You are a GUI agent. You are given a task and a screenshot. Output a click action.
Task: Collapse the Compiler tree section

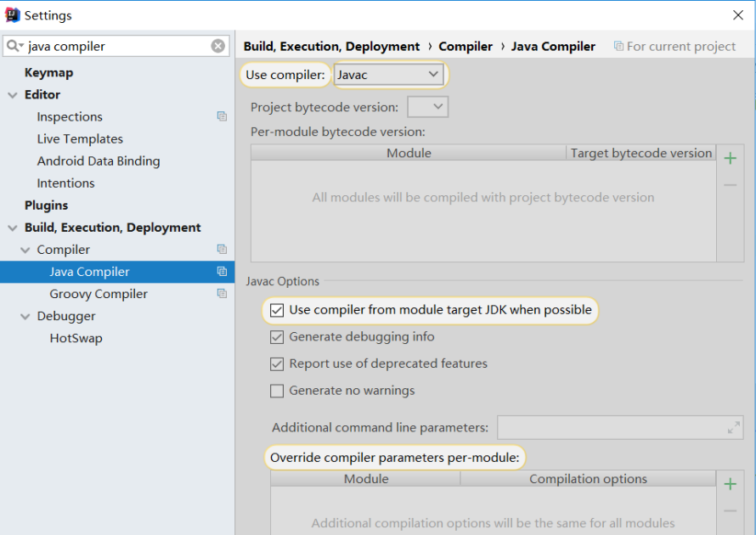(24, 249)
